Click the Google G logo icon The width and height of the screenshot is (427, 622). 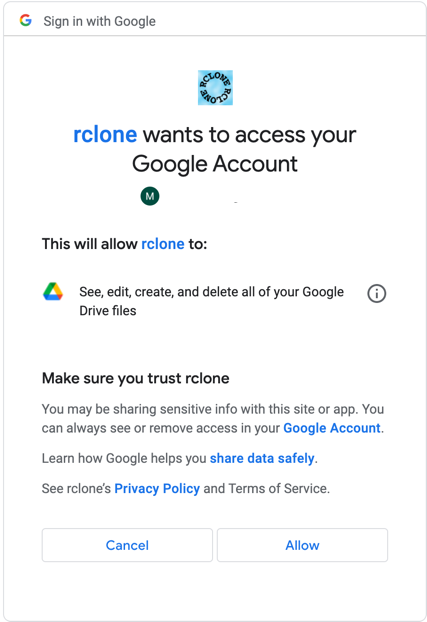pos(26,20)
